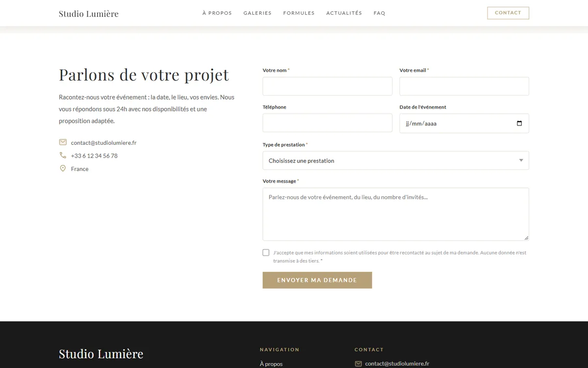Screen dimensions: 588x368
Task: Click the phone number +33 6 12 34 56 78
Action: coord(94,156)
